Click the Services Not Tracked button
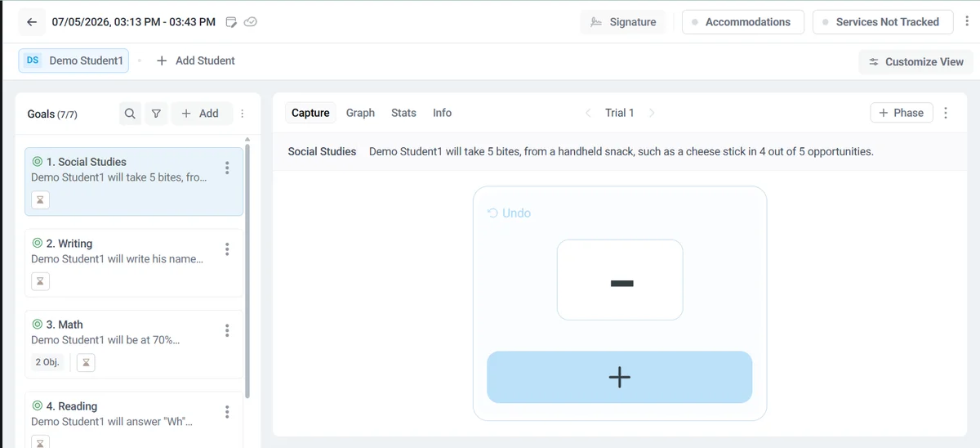 [883, 22]
